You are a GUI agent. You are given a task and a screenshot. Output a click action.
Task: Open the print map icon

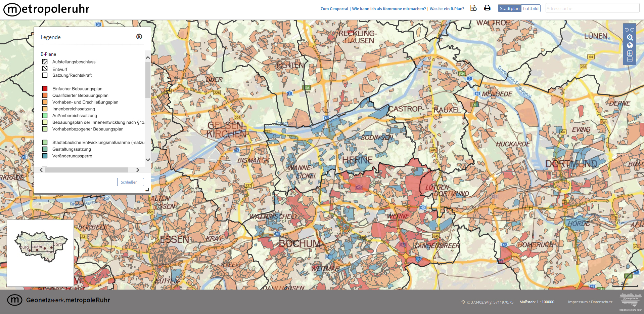click(x=487, y=8)
